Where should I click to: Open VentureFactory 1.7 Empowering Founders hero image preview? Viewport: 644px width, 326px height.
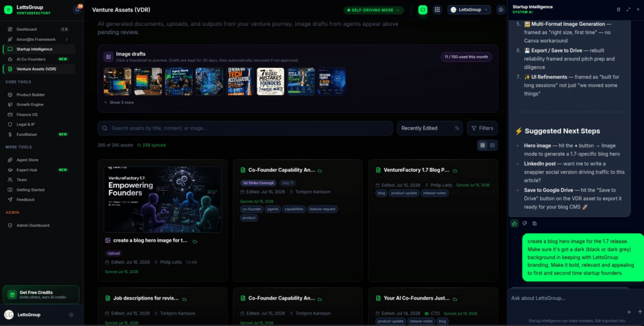[163, 200]
